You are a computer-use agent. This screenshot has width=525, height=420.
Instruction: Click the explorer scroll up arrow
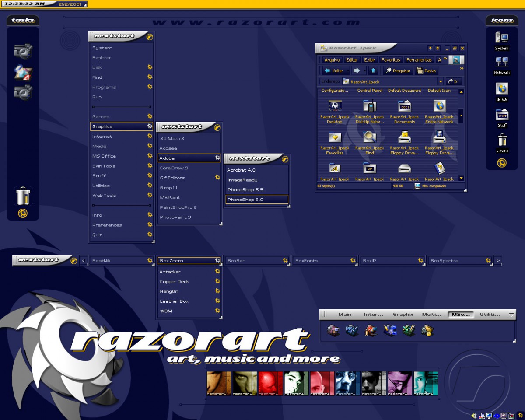click(x=461, y=92)
